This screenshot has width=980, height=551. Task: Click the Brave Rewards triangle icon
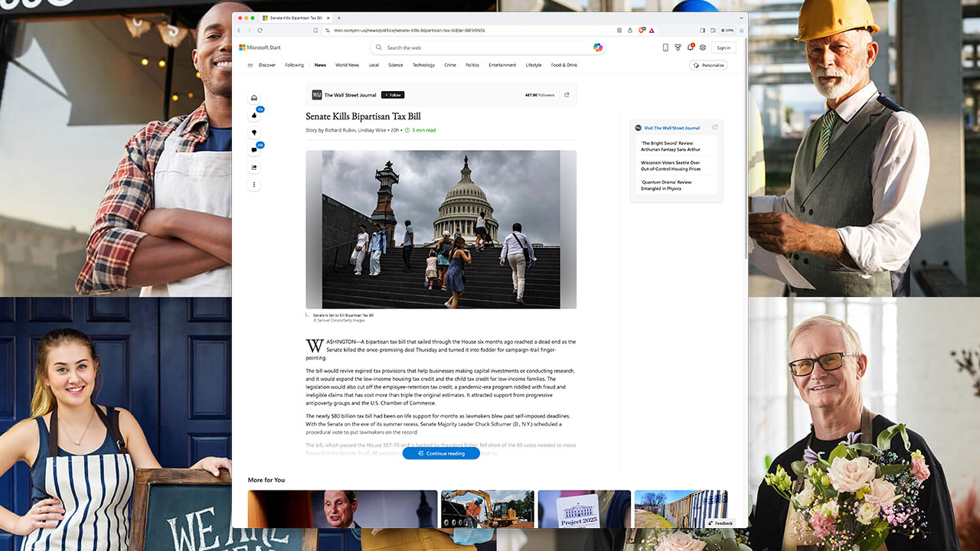point(652,30)
